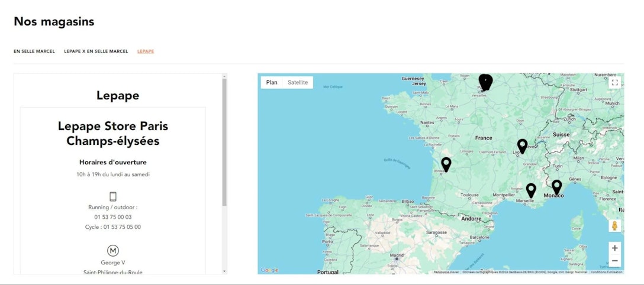Click the phone icon in store card

click(x=113, y=196)
